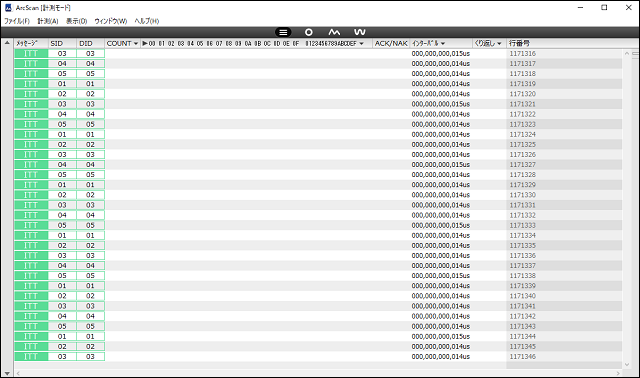Select line number 1171330
The height and width of the screenshot is (378, 640).
[x=522, y=195]
